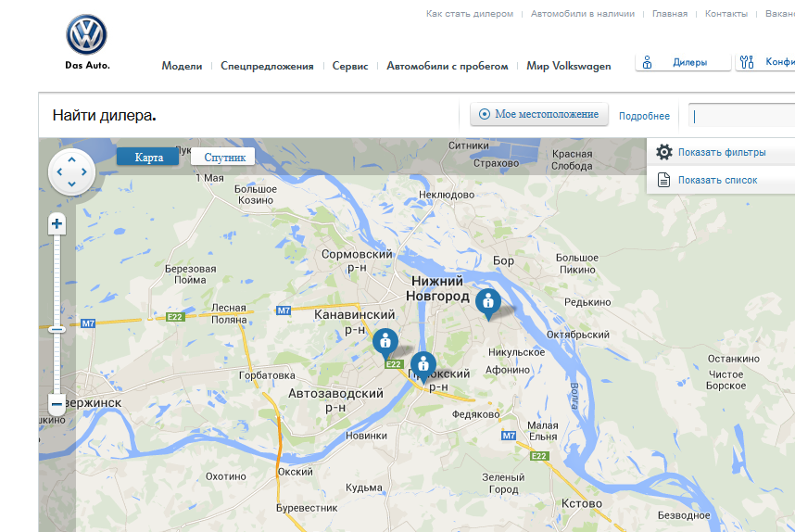Image resolution: width=795 pixels, height=532 pixels.
Task: Click the document icon for list
Action: pos(663,180)
